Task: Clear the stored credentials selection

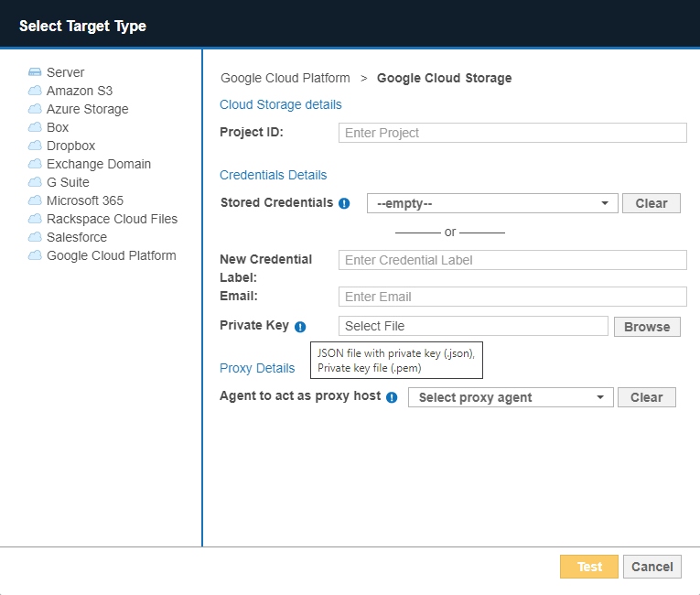Action: click(x=651, y=203)
